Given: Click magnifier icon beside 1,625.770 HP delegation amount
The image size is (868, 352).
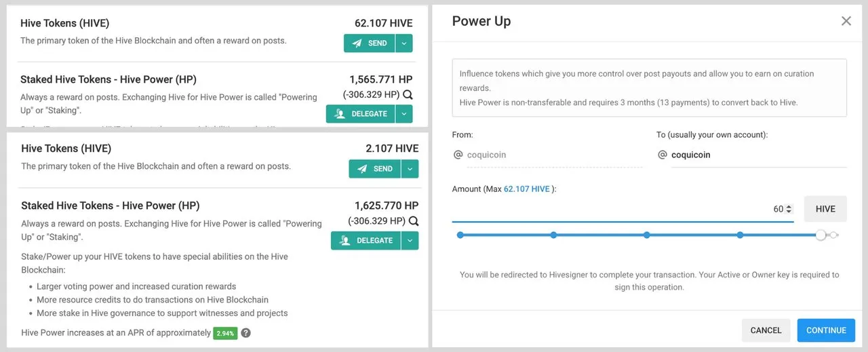Looking at the screenshot, I should [414, 221].
